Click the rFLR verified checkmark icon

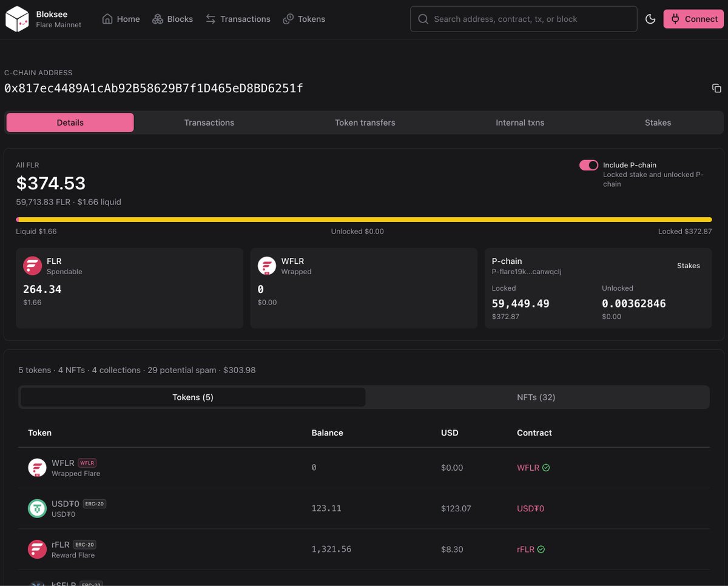point(541,549)
